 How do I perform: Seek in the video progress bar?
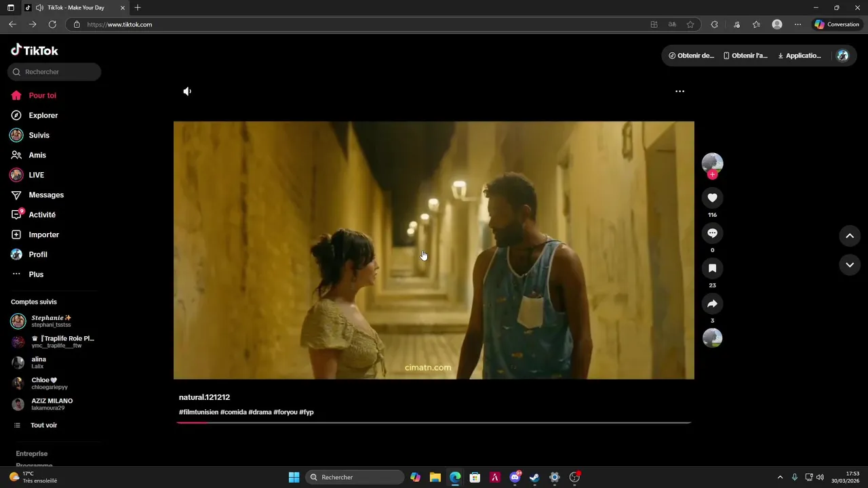[434, 422]
